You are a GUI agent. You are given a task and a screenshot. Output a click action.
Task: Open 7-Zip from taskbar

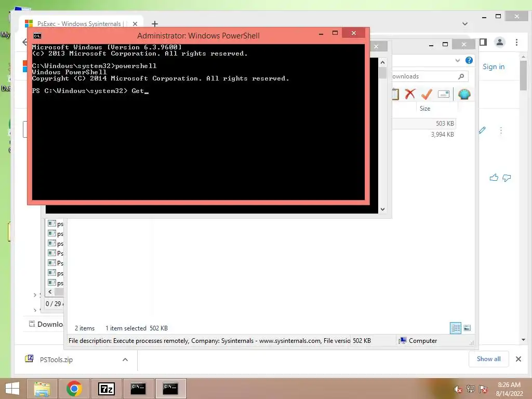106,389
